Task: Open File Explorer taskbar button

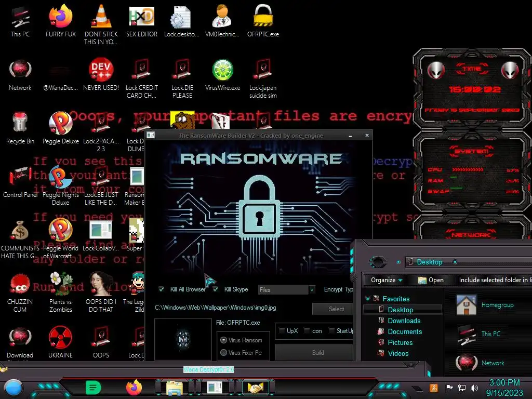Action: [x=174, y=388]
